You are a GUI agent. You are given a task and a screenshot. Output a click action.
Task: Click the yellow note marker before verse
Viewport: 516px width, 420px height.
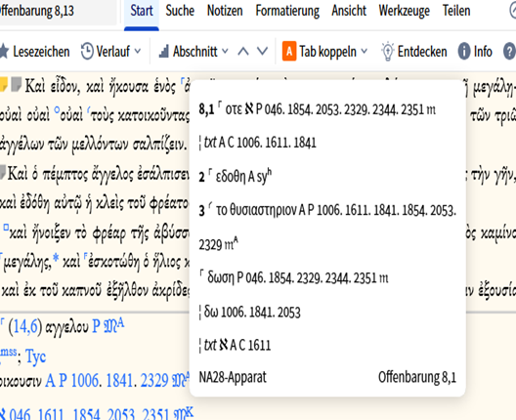[x=3, y=85]
